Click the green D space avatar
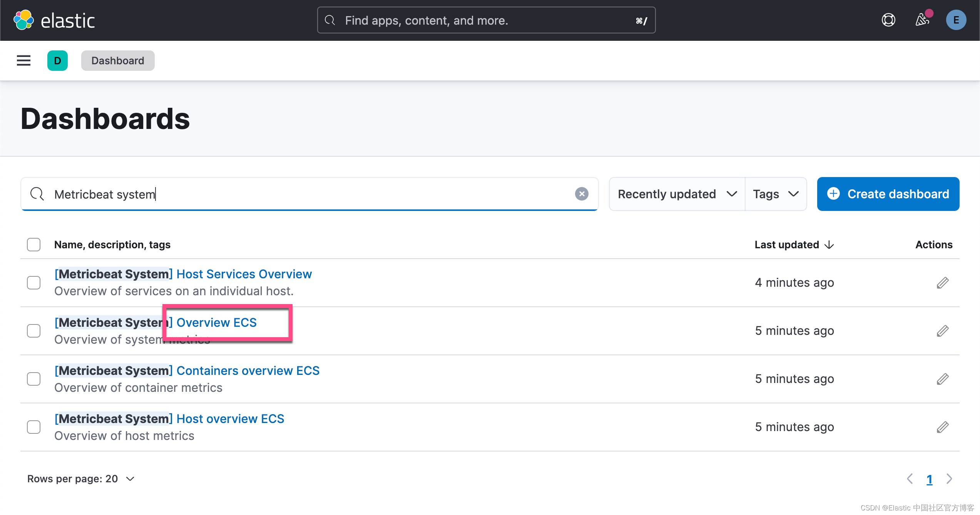 57,60
